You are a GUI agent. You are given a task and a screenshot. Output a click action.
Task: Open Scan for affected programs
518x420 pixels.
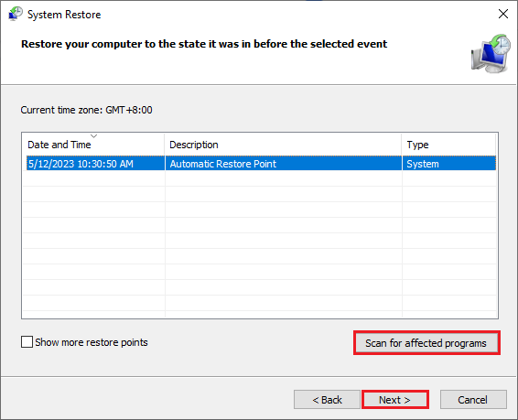tap(426, 343)
